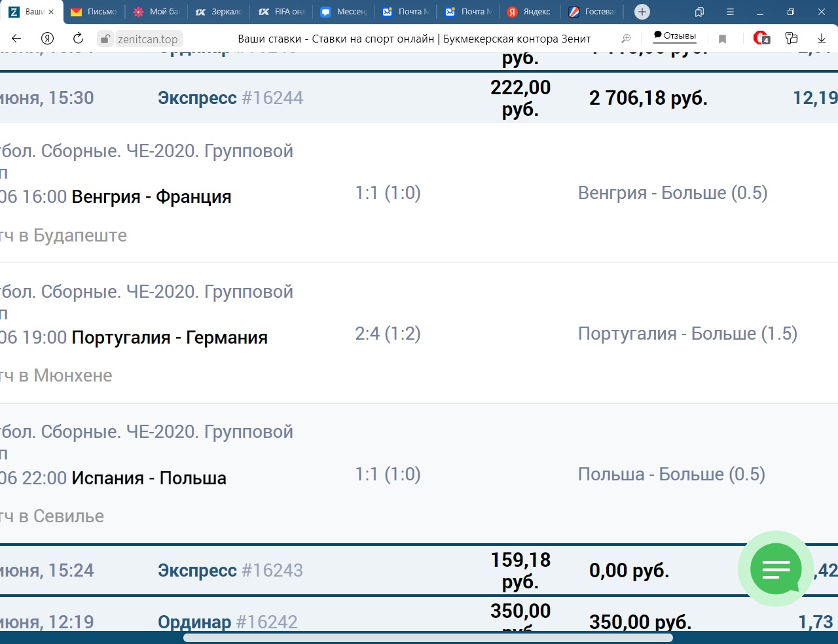Open the browser hamburger menu
The width and height of the screenshot is (838, 644).
coord(730,12)
